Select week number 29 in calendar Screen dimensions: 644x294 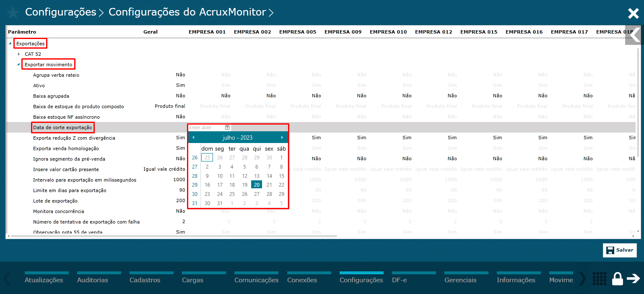(195, 185)
